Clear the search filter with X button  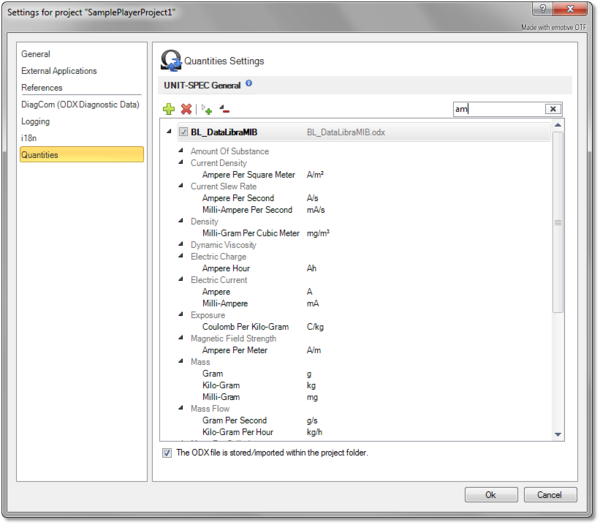(x=552, y=109)
